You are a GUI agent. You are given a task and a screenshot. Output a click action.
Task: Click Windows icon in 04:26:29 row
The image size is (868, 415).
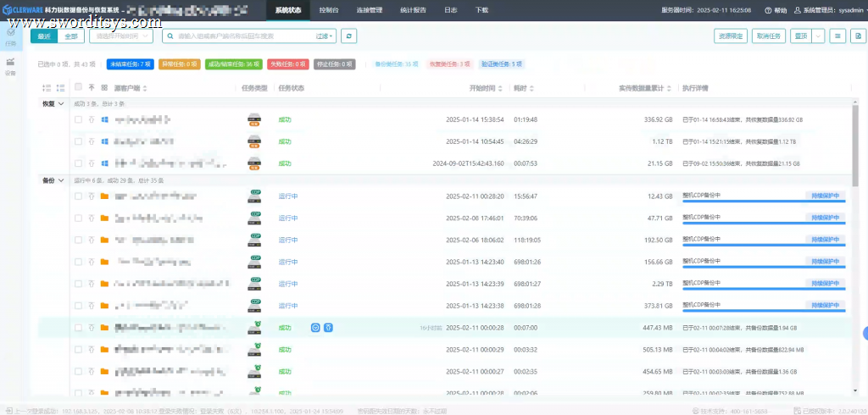point(104,141)
